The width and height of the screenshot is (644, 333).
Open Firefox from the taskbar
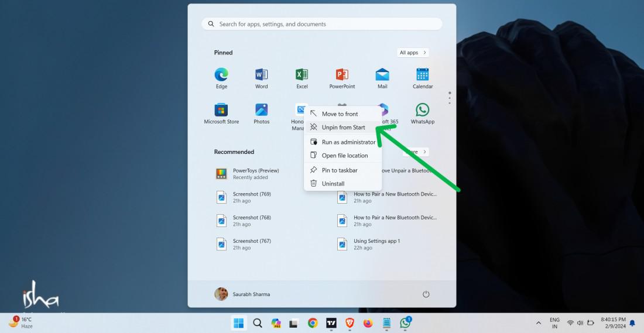point(368,323)
